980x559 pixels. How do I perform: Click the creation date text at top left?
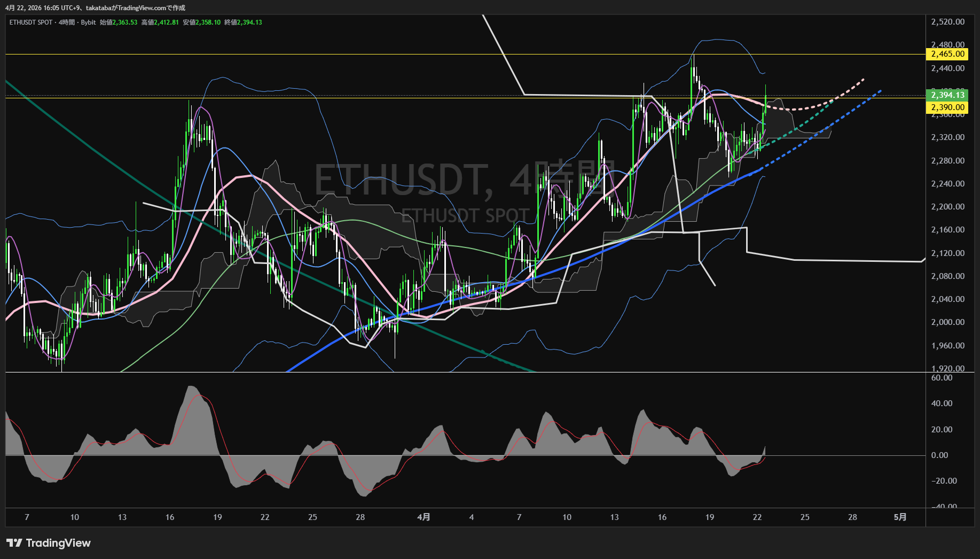pyautogui.click(x=95, y=8)
